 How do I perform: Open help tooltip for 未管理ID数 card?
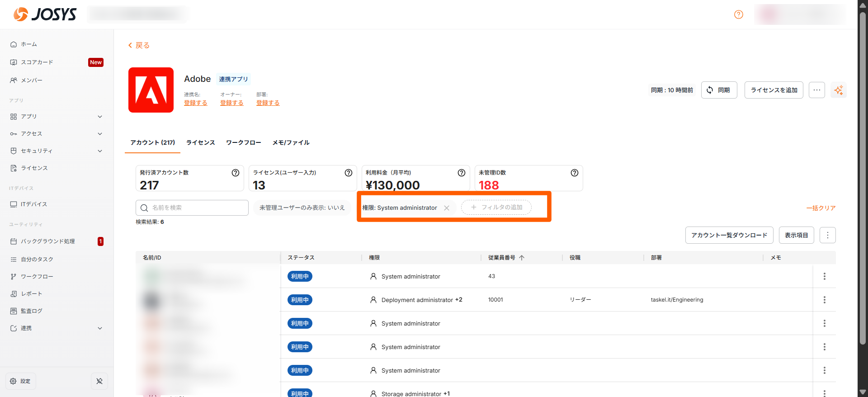click(574, 173)
